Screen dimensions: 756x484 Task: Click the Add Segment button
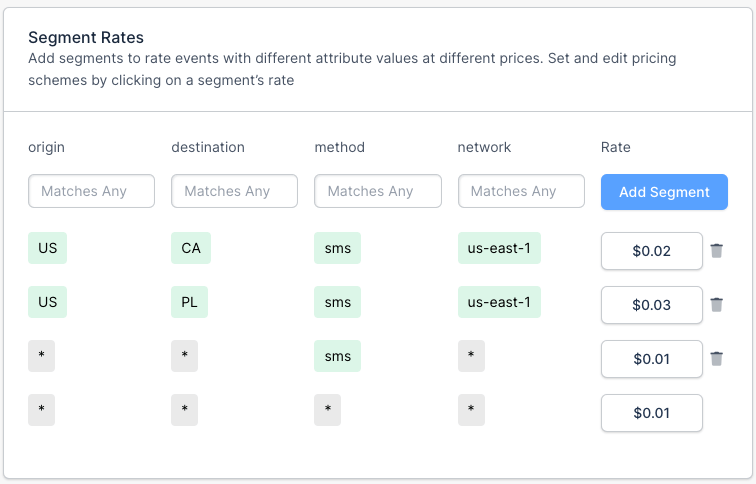pyautogui.click(x=664, y=192)
